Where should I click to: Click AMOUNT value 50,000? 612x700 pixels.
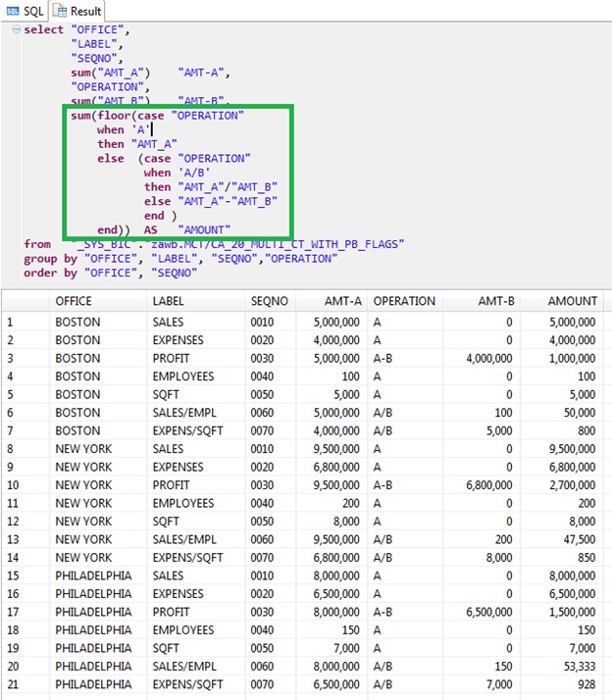(x=580, y=413)
